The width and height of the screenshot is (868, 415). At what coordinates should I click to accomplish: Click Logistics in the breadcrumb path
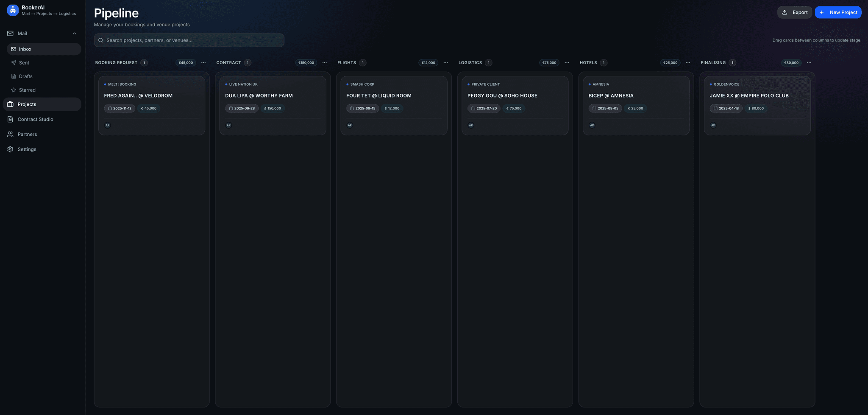coord(67,14)
